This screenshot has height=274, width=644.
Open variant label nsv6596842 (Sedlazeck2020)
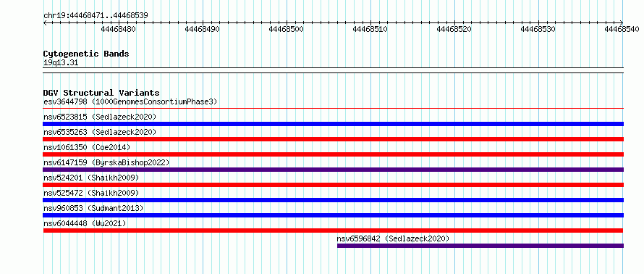click(x=393, y=238)
